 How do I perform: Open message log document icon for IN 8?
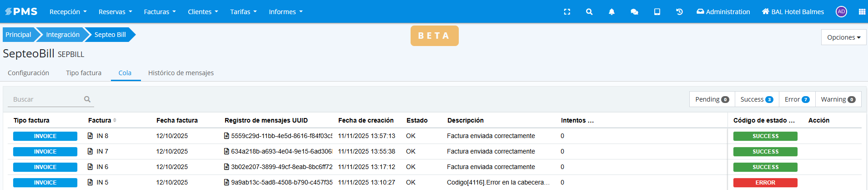pos(226,136)
